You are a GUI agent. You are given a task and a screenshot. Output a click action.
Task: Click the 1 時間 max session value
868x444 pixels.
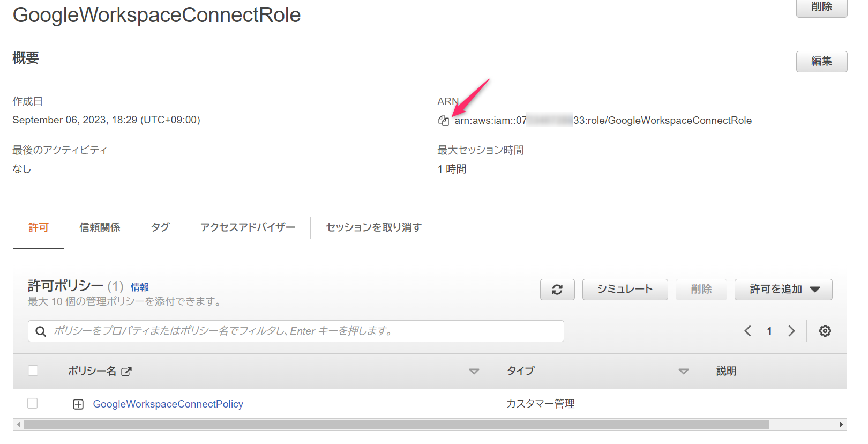pos(452,169)
